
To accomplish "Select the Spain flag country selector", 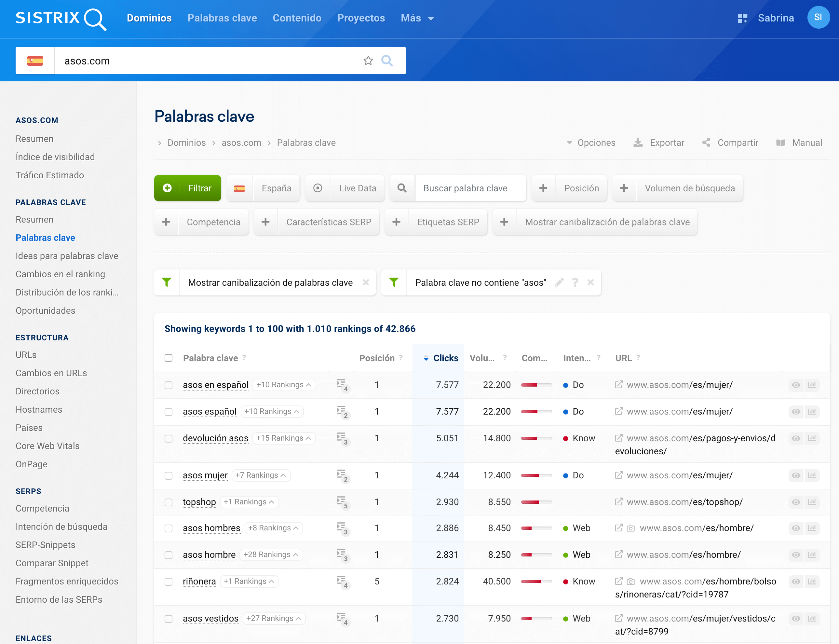I will click(x=35, y=61).
